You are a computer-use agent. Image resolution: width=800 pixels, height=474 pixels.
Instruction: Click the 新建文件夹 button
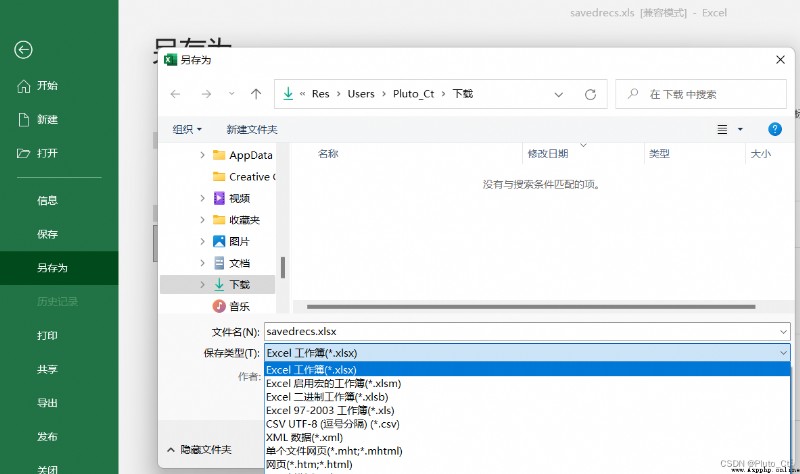[252, 130]
